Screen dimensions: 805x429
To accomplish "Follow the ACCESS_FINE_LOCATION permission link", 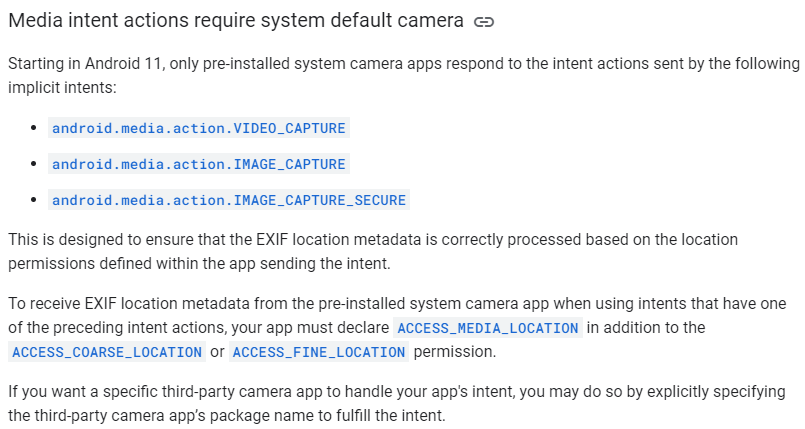I will point(319,352).
